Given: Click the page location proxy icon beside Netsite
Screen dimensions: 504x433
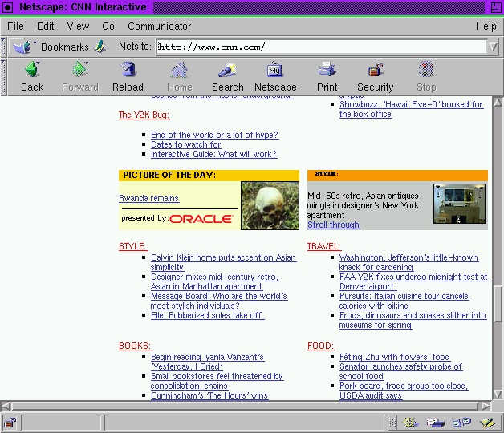Looking at the screenshot, I should coord(100,47).
